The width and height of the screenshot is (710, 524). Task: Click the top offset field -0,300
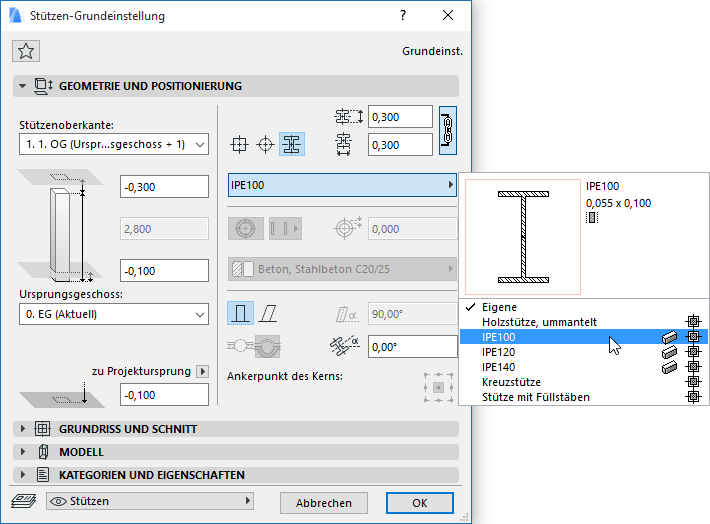tap(164, 187)
